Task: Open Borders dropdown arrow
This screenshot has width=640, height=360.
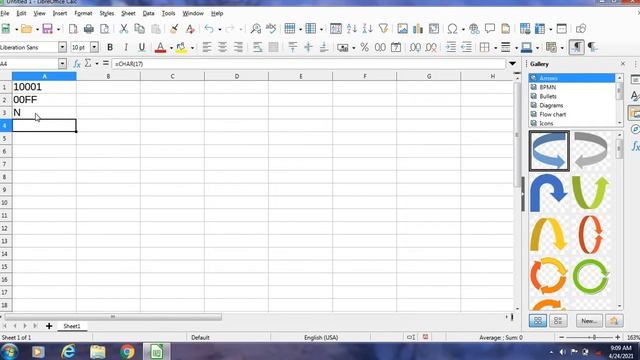Action: pyautogui.click(x=495, y=48)
